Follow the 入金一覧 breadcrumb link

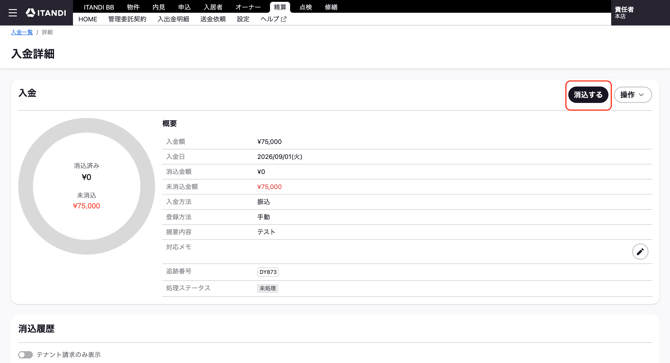22,32
